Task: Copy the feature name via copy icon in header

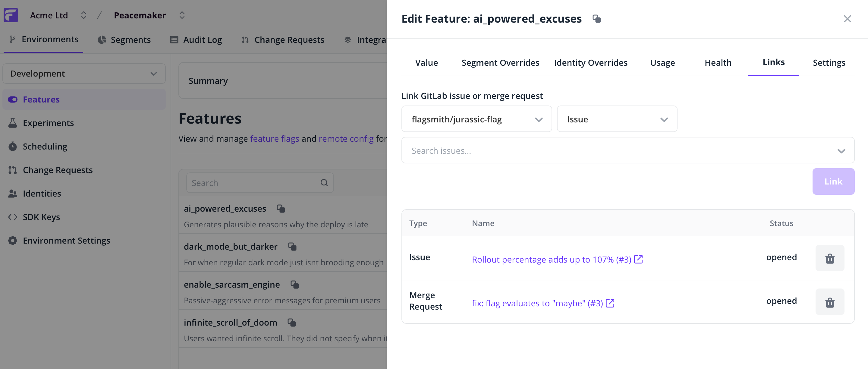Action: tap(597, 19)
